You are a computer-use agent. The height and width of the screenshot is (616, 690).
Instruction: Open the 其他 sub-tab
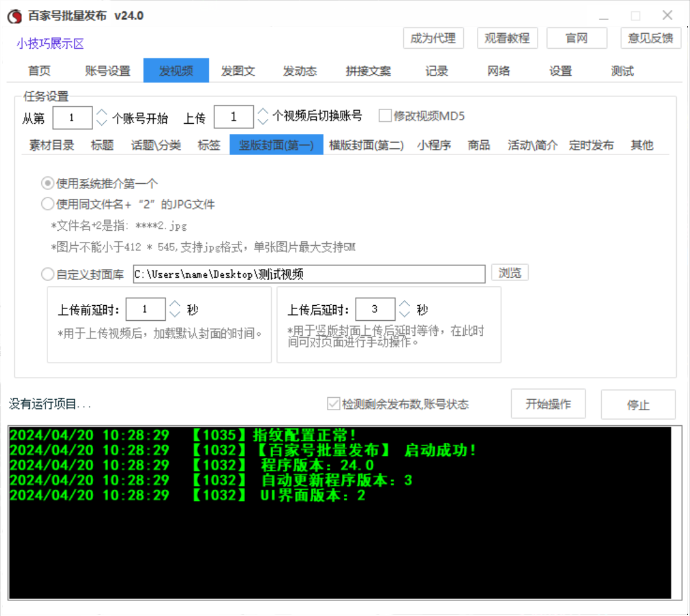tap(642, 145)
